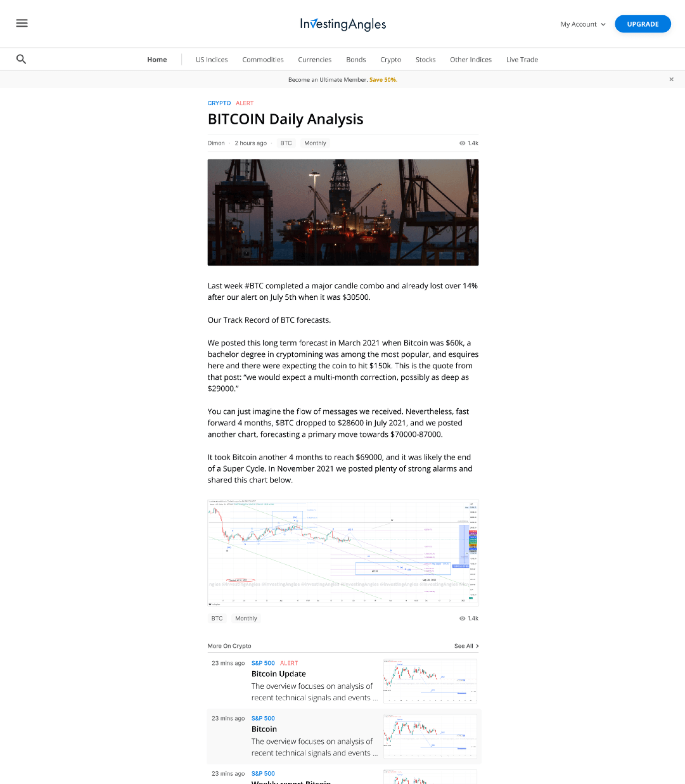
Task: Click the US Indices menu item
Action: [211, 59]
